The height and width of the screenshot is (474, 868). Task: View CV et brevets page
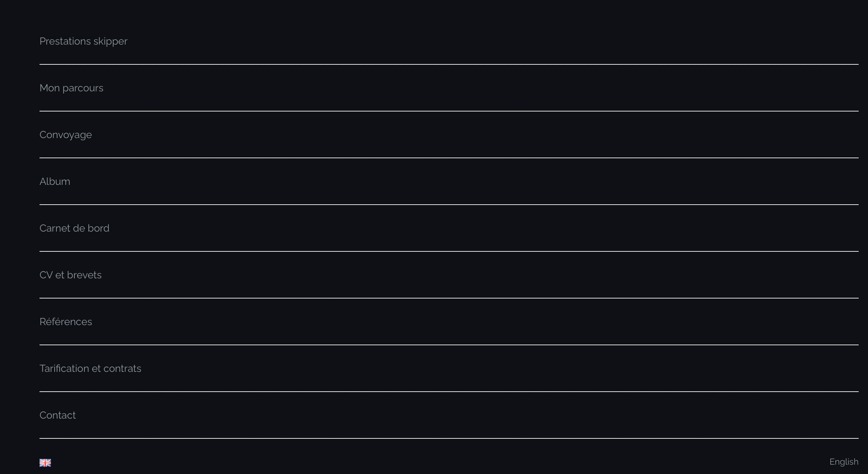click(70, 275)
